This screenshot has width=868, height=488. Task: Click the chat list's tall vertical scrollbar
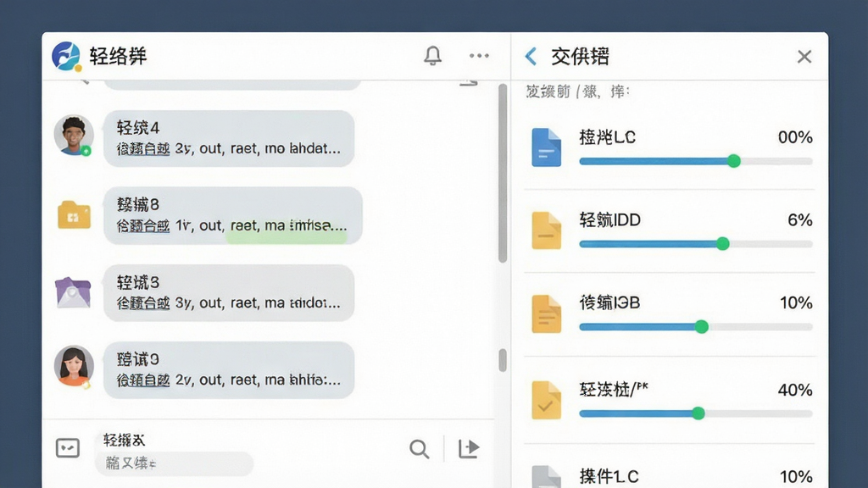coord(503,173)
